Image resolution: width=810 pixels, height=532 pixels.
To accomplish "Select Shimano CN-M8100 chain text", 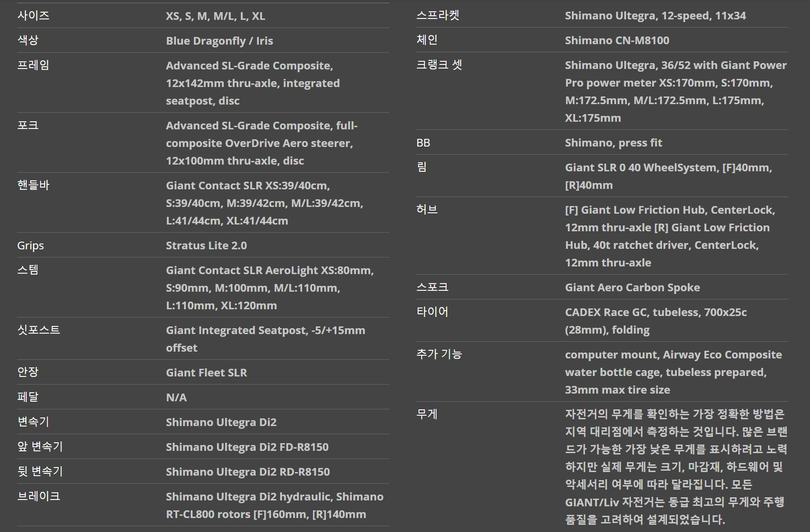I will [617, 41].
